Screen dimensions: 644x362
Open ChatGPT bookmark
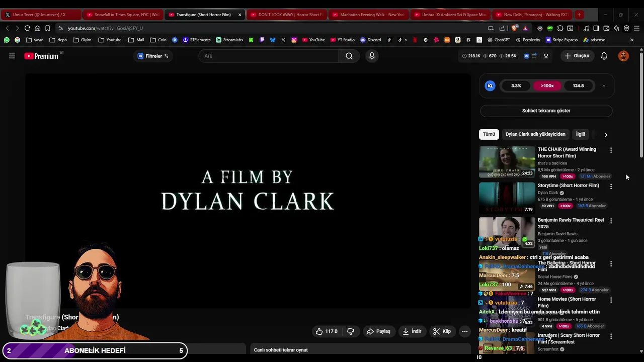(499, 40)
